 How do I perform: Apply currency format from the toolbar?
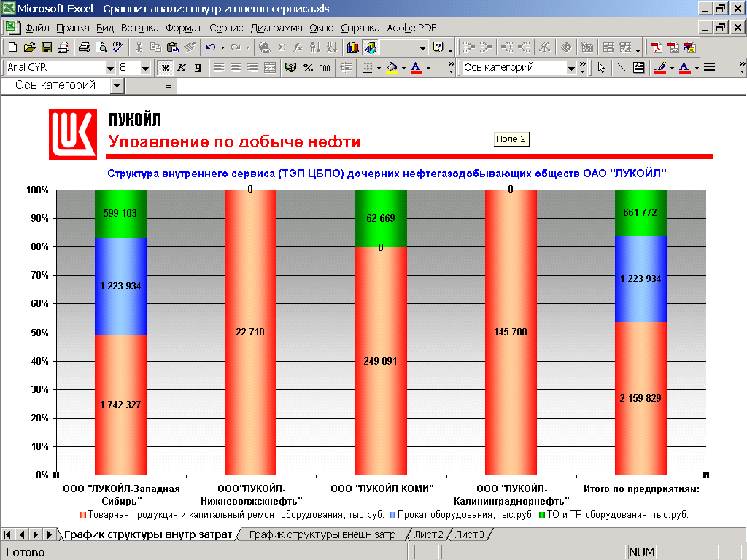290,68
